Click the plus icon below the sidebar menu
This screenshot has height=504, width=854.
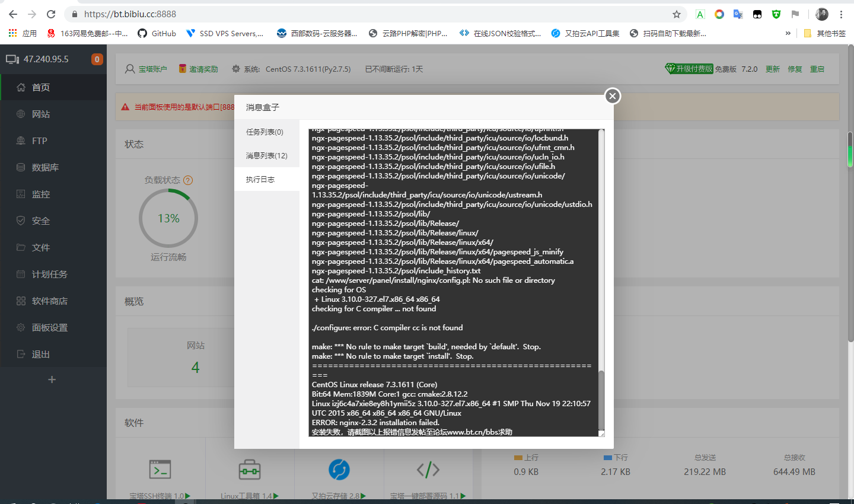click(52, 379)
